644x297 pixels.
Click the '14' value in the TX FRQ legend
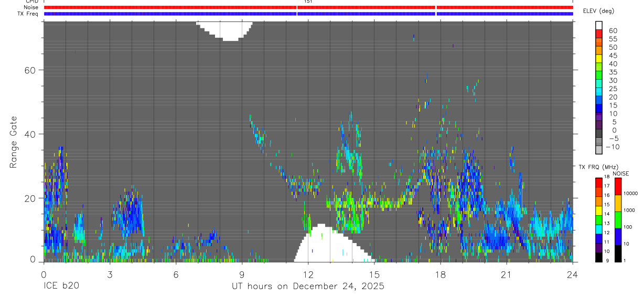(607, 214)
